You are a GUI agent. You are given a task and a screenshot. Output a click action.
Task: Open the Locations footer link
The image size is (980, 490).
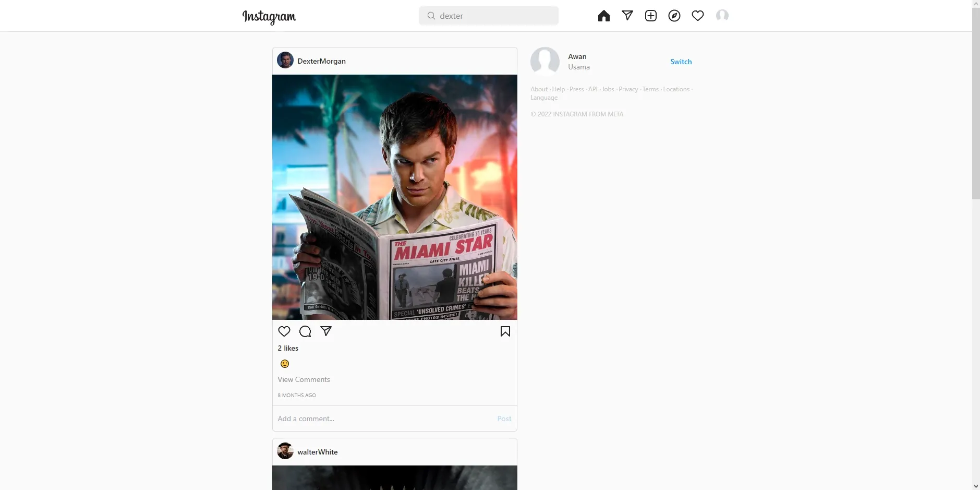pyautogui.click(x=676, y=89)
